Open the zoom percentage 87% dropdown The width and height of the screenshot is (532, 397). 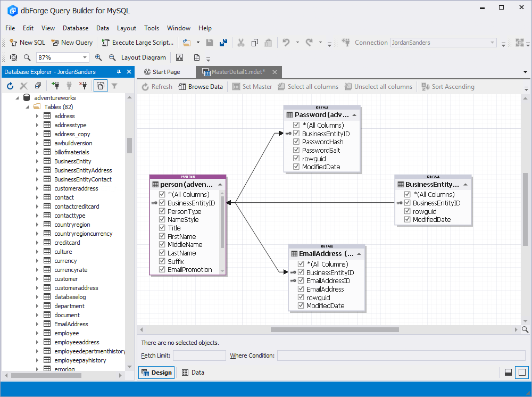coord(85,57)
